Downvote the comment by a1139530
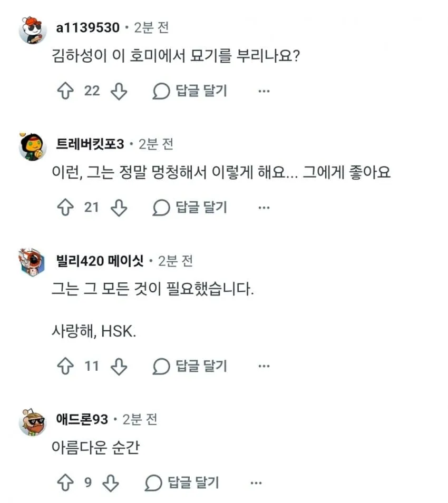 point(119,91)
